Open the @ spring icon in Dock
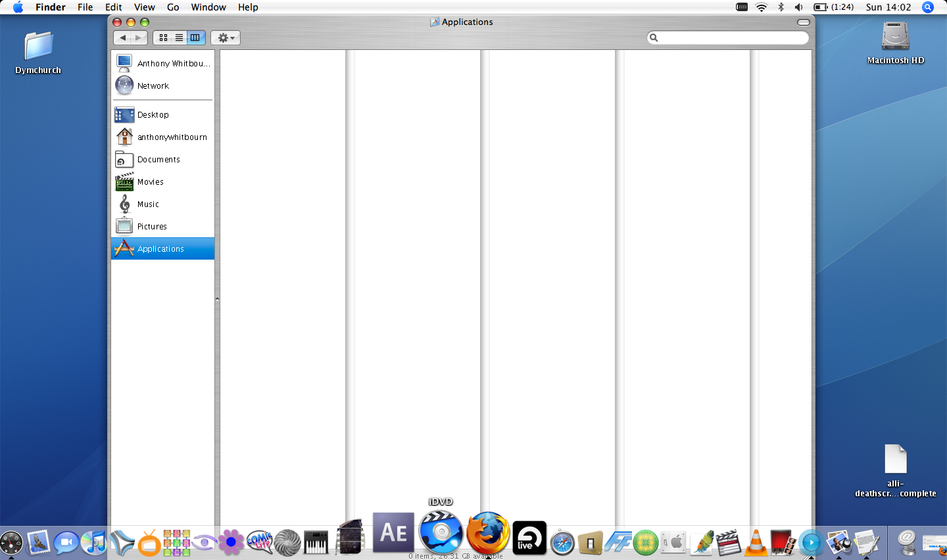 point(907,543)
